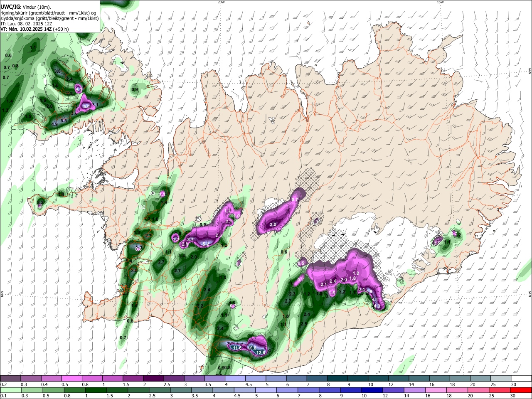Image resolution: width=532 pixels, height=399 pixels.
Task: Click the "3.8" precipitation value on the map
Action: (x=58, y=71)
